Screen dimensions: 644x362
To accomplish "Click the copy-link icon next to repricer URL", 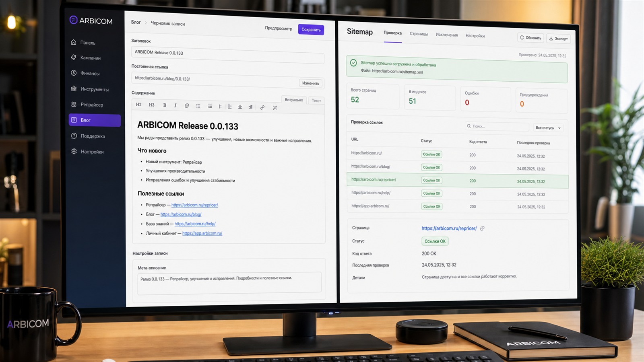I will tap(482, 228).
